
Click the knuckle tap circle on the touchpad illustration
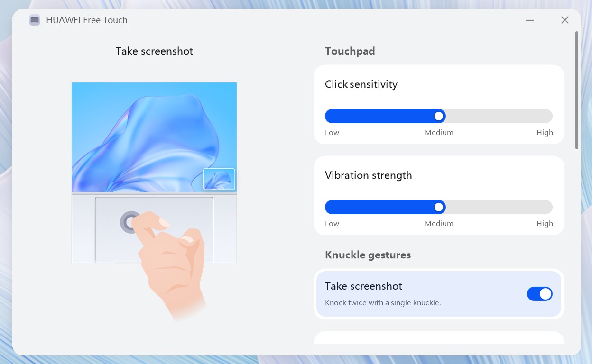click(130, 222)
